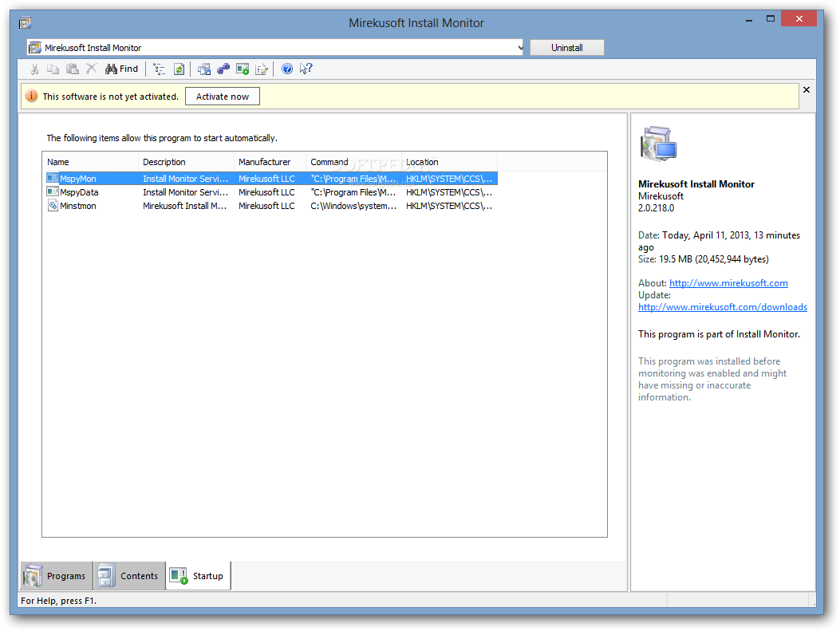Viewport: 840px width, 631px height.
Task: Click the version number 2.0.218.0
Action: tap(657, 208)
